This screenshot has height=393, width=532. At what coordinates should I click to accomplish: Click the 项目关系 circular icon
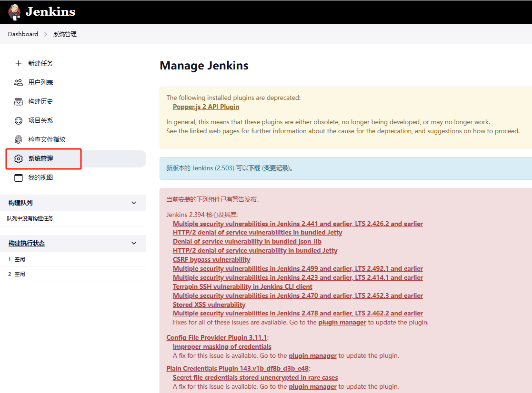tap(18, 120)
